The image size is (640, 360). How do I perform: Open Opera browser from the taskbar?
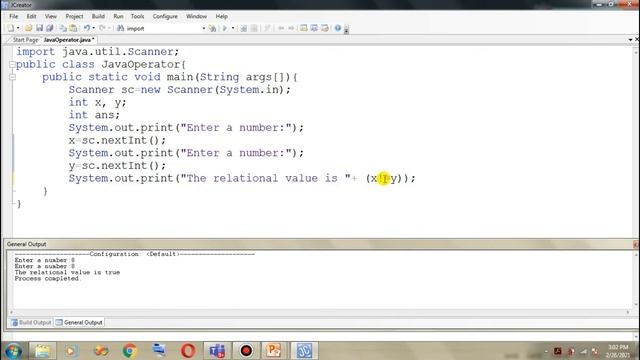pos(188,351)
